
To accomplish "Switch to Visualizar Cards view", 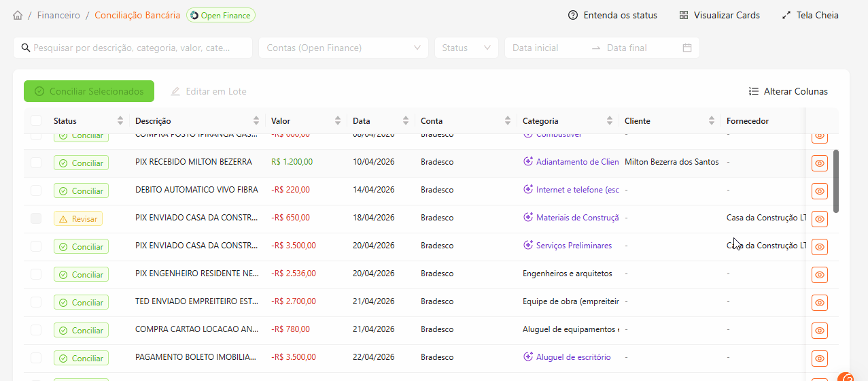I will (x=719, y=15).
